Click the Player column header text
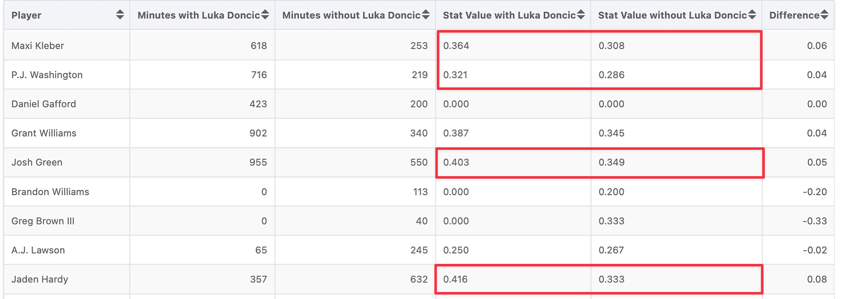This screenshot has height=299, width=868. [26, 15]
